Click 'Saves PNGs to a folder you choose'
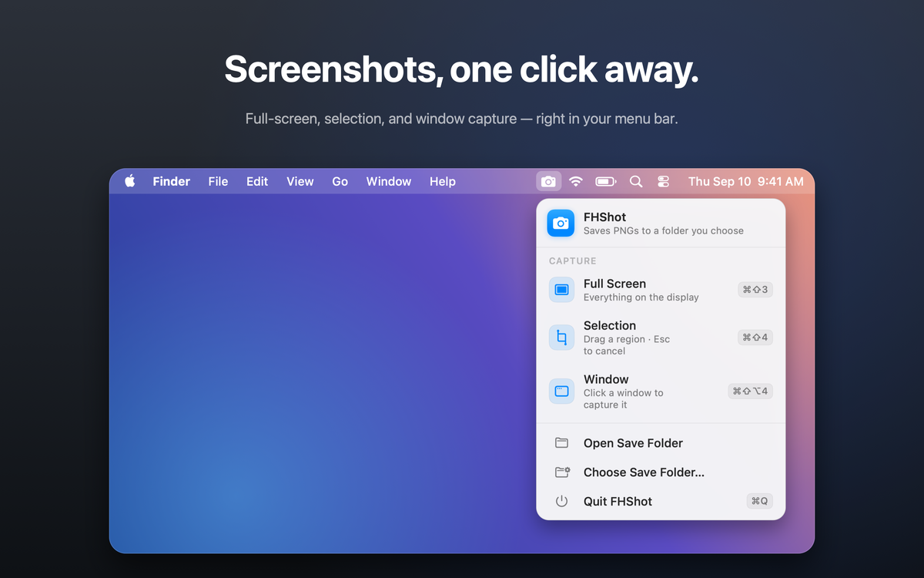 [664, 230]
